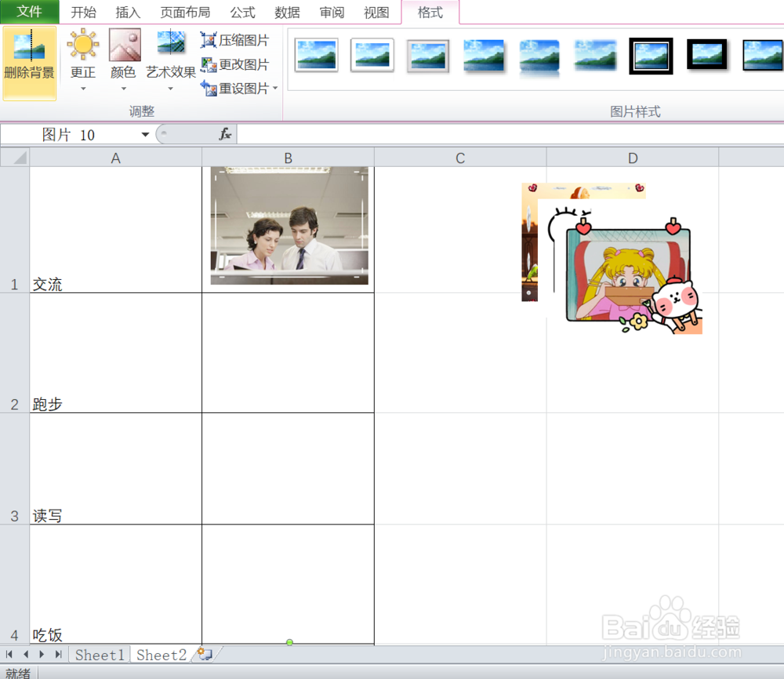The height and width of the screenshot is (679, 784).
Task: Click the insert new worksheet icon
Action: pos(205,653)
